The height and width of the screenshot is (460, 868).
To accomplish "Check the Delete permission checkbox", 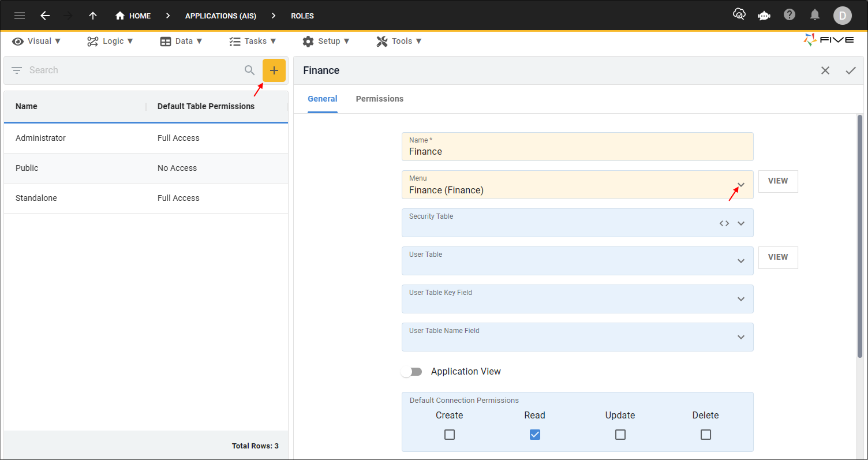I will click(x=706, y=435).
